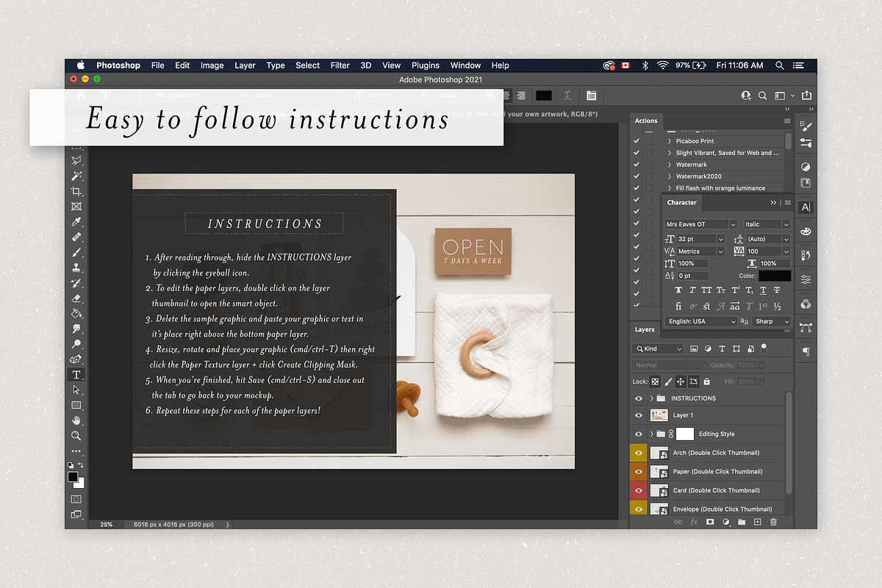
Task: Select the Clone Stamp tool
Action: pos(76,268)
